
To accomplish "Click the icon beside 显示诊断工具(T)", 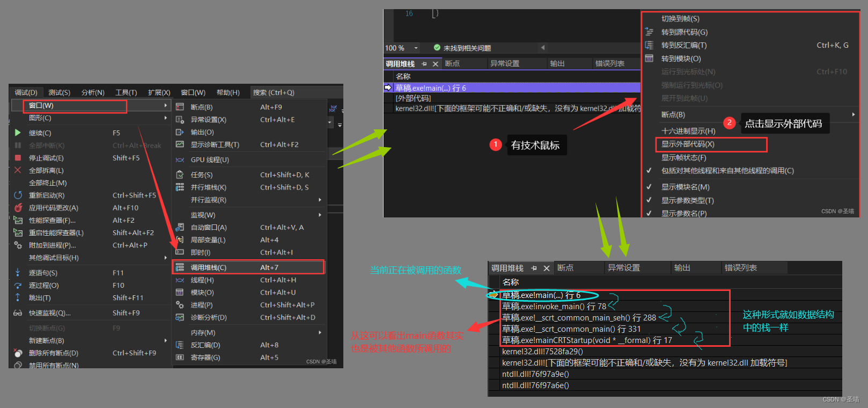I will [x=180, y=144].
